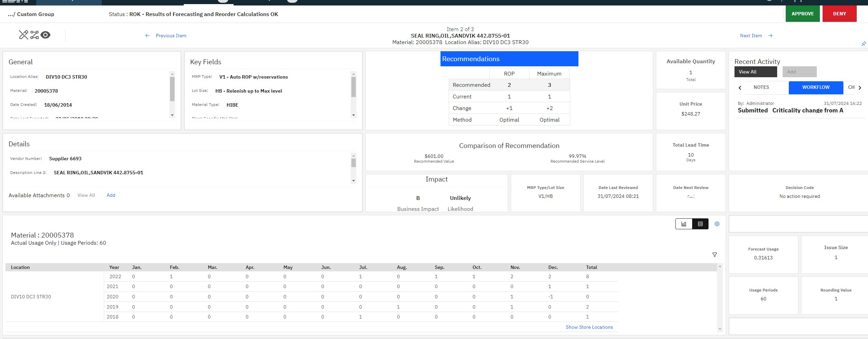
Task: Click the filter funnel above usage table
Action: [715, 255]
